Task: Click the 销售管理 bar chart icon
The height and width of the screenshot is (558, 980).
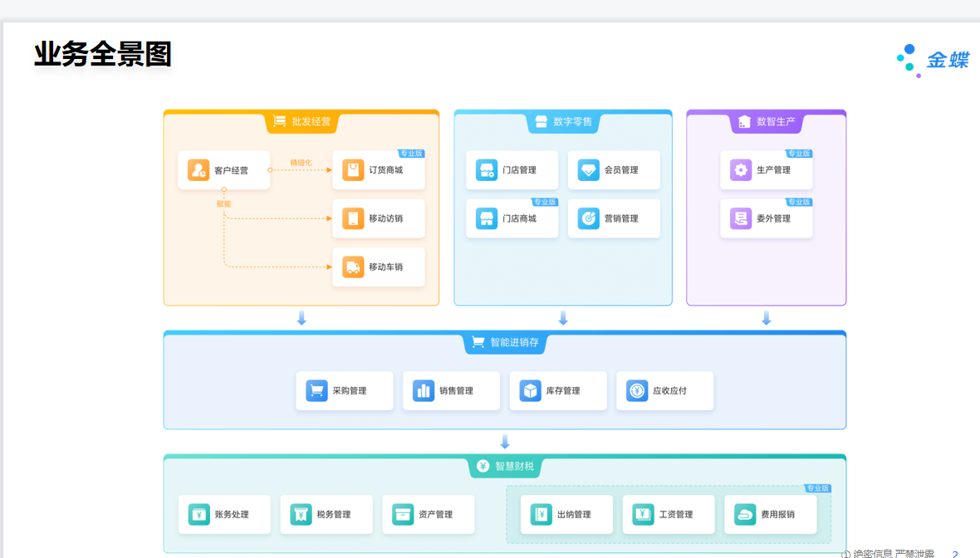Action: click(x=424, y=390)
